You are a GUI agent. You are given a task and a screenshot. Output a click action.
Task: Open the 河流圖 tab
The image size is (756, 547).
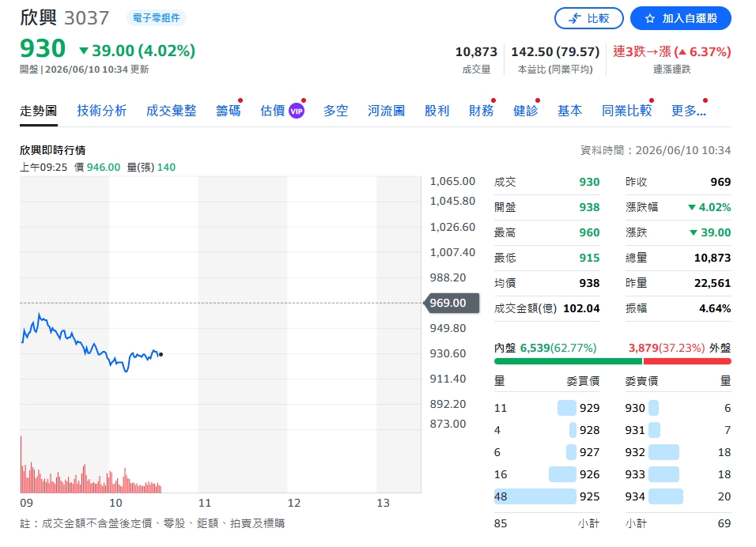coord(386,111)
